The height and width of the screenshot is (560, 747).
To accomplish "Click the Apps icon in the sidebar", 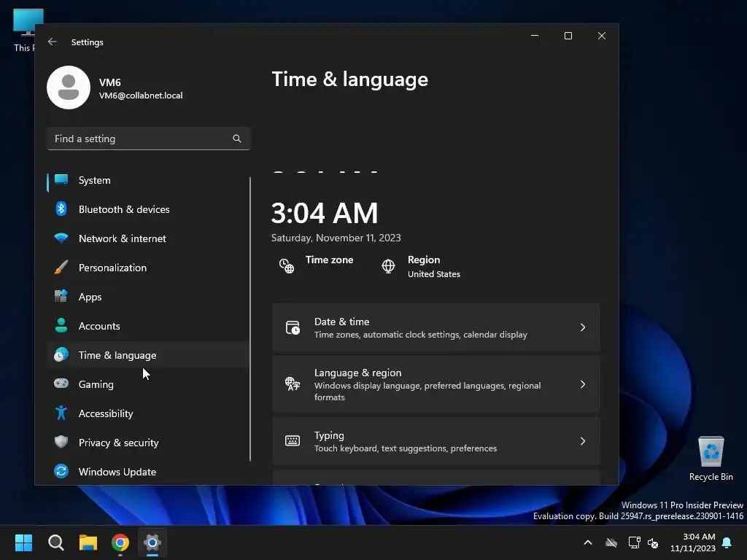I will click(x=61, y=296).
